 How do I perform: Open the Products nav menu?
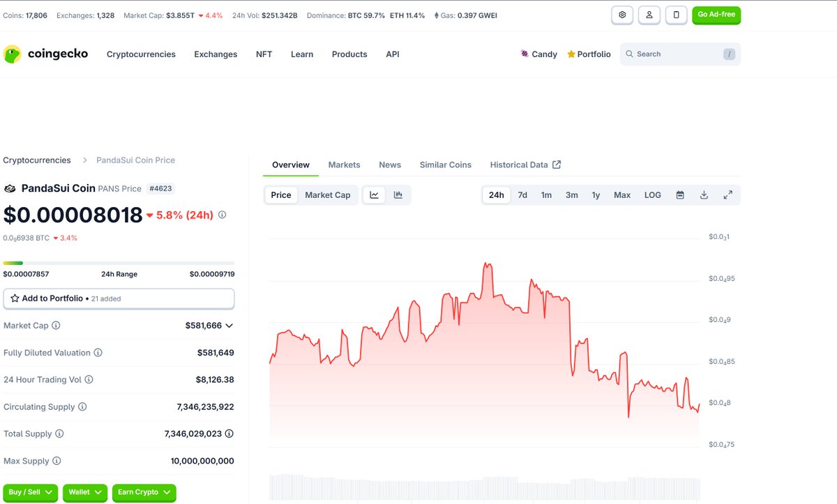coord(349,54)
